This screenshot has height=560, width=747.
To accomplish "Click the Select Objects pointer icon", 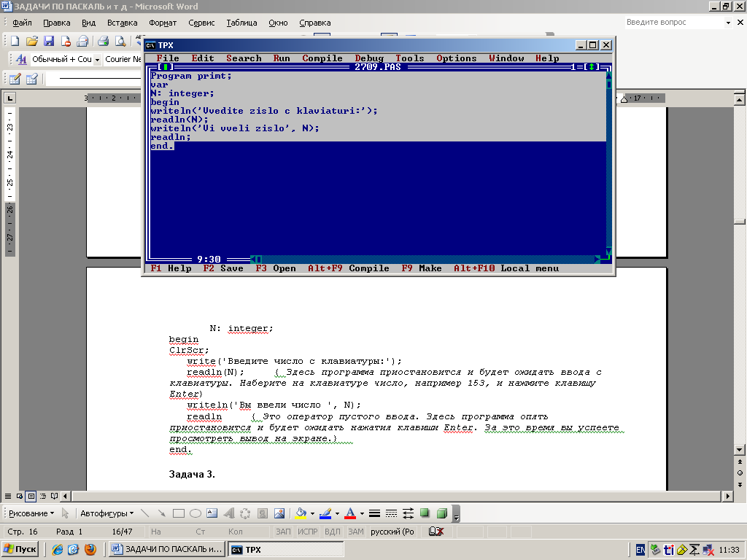I will (65, 513).
